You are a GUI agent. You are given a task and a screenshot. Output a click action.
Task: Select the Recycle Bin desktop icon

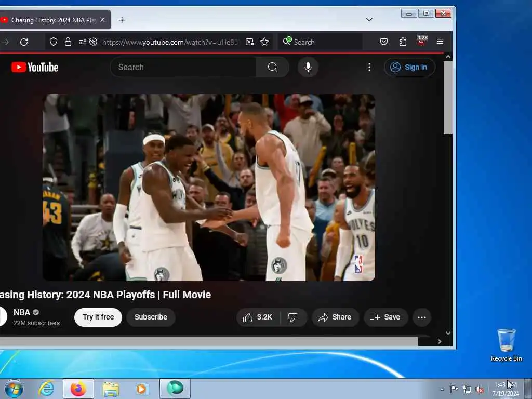click(506, 345)
